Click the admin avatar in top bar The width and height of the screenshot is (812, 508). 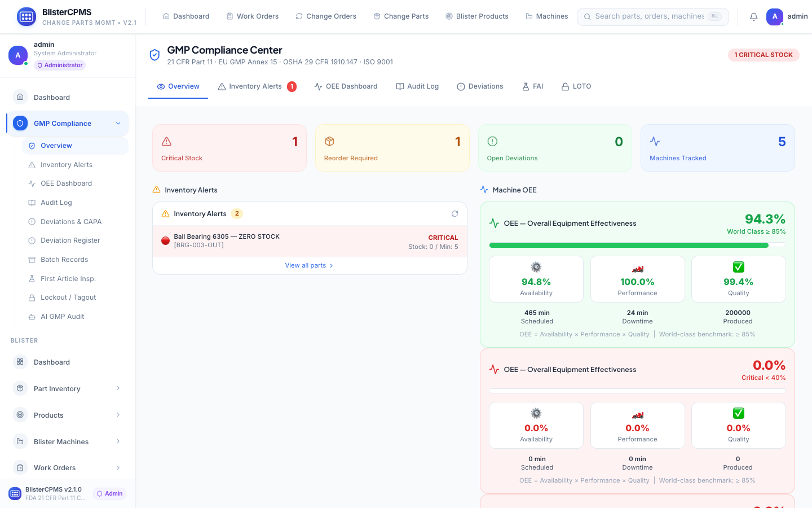(775, 17)
